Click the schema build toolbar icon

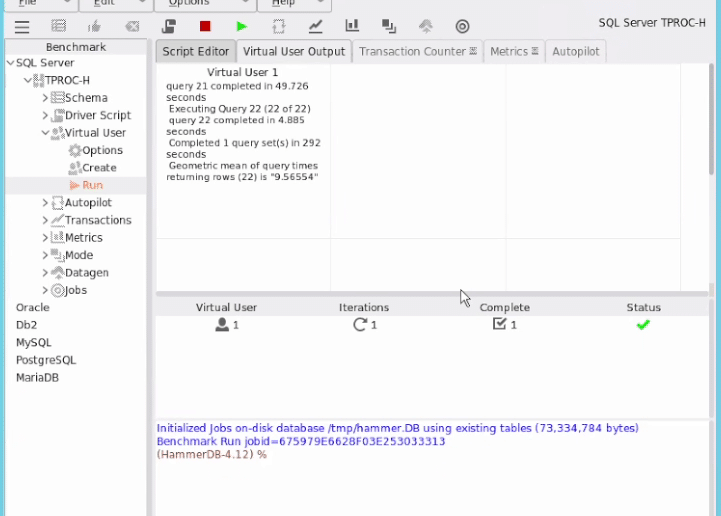(x=58, y=26)
